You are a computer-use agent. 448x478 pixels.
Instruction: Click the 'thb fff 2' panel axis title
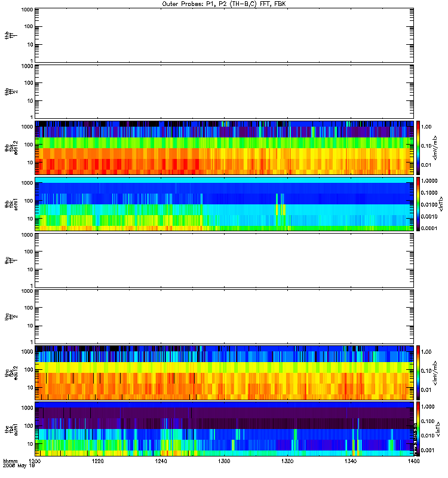coord(11,92)
